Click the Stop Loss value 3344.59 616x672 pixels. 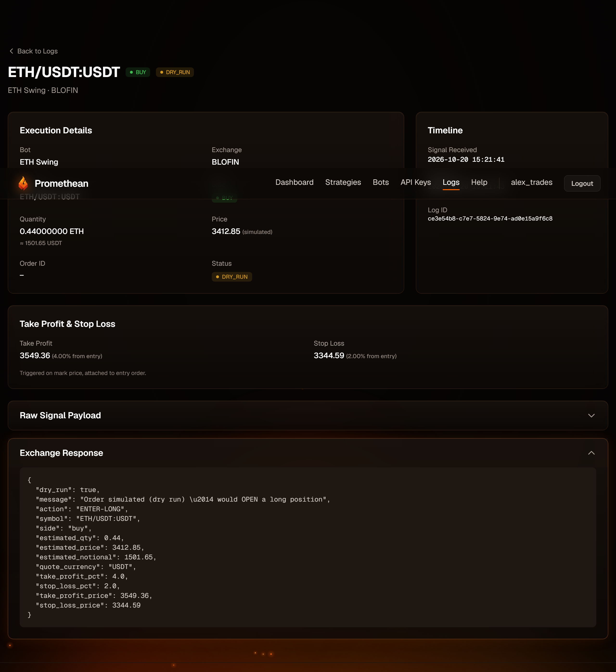[329, 355]
